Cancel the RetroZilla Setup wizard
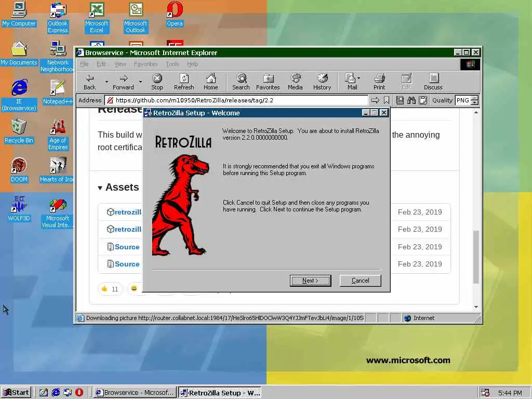 coord(360,281)
